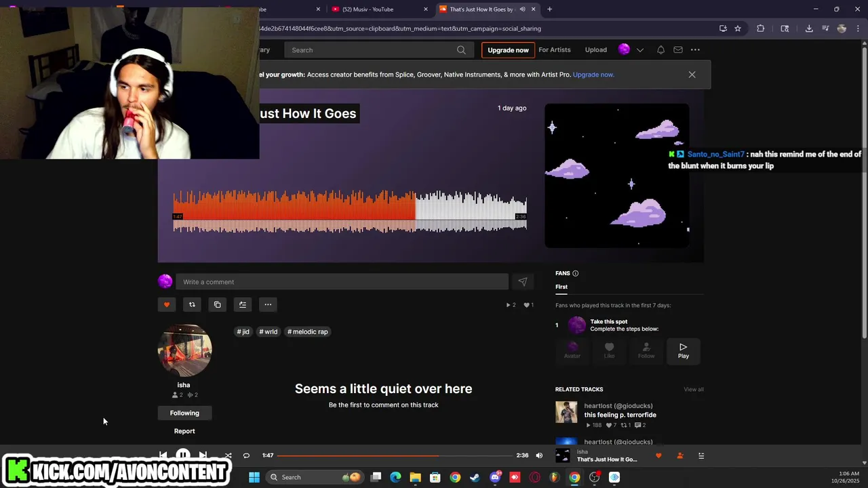Show the Fans info tooltip icon

575,273
